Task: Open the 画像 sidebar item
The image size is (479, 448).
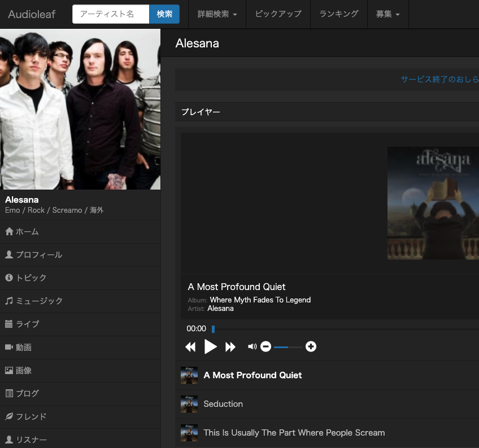Action: 80,371
